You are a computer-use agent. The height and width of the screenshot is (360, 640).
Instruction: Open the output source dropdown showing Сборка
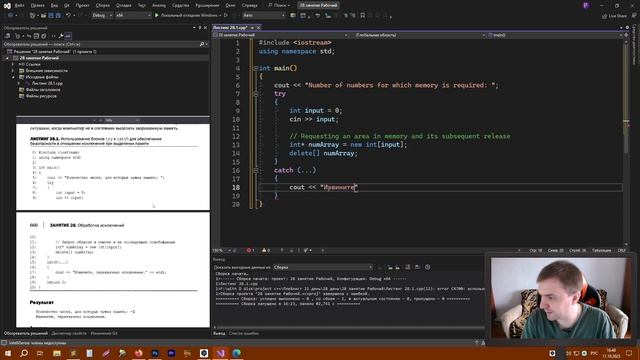[x=323, y=267]
